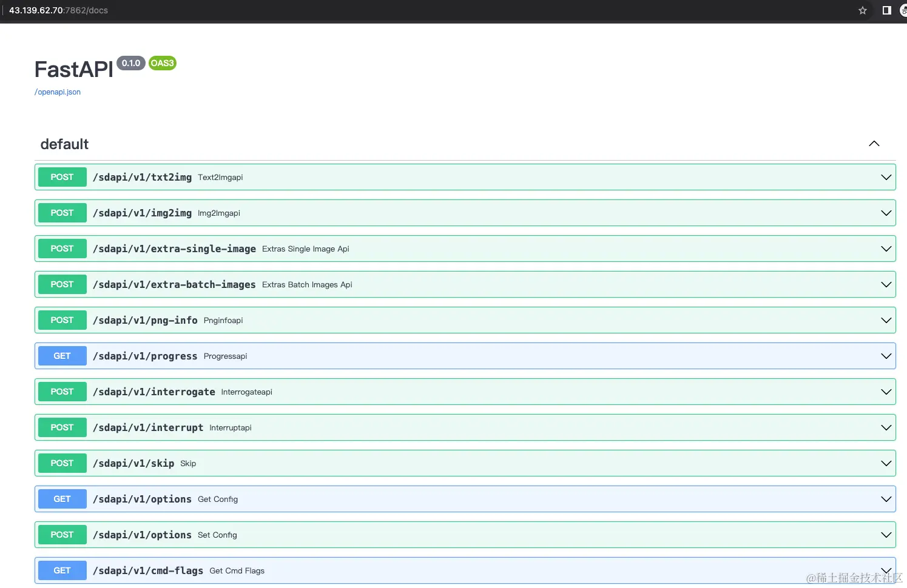Open the browser side panel icon
The width and height of the screenshot is (907, 588).
tap(886, 10)
